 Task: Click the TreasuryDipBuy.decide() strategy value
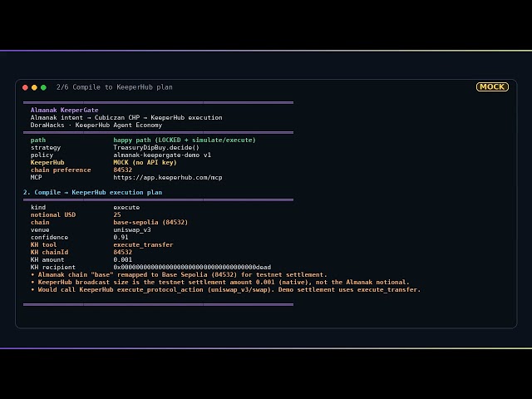156,148
